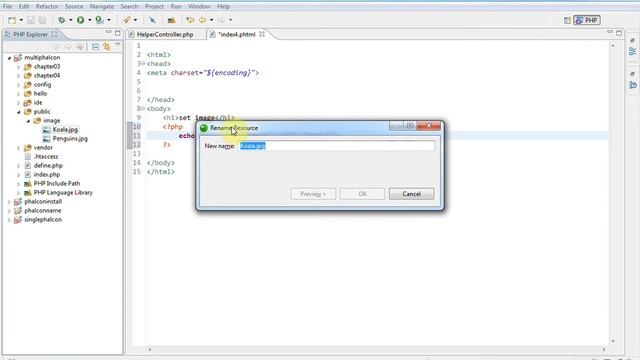Click OK in Rename Resource dialog
The height and width of the screenshot is (360, 640).
coord(362,194)
